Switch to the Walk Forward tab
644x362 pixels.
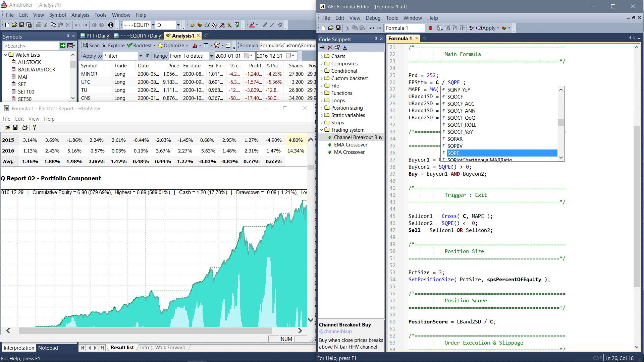tap(170, 348)
